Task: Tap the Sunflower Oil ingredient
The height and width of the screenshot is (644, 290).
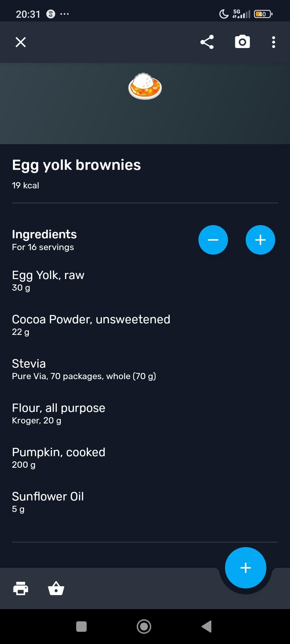Action: click(48, 502)
